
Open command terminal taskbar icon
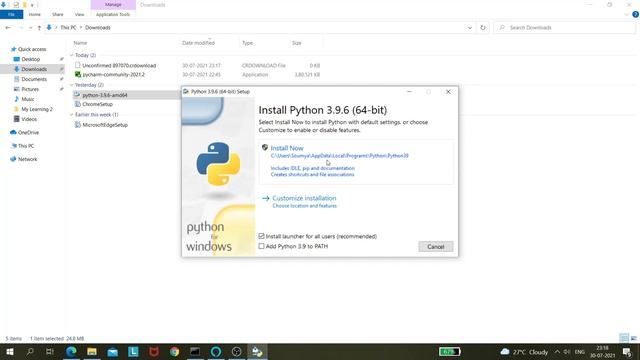pos(195,351)
